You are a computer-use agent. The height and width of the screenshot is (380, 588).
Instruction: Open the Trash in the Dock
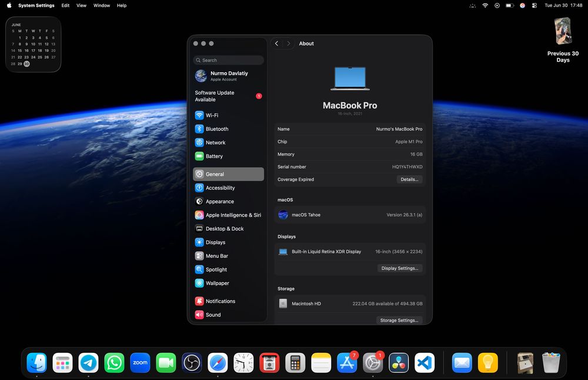coord(551,363)
